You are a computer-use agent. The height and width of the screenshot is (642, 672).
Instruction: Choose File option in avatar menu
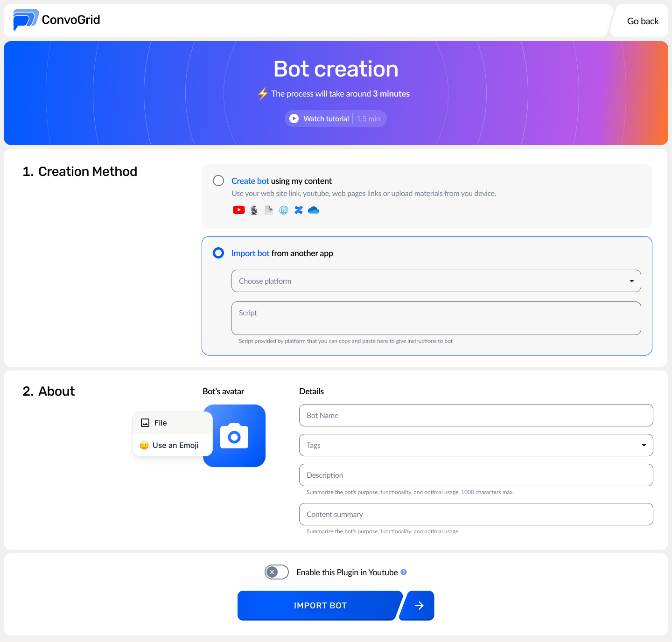173,423
